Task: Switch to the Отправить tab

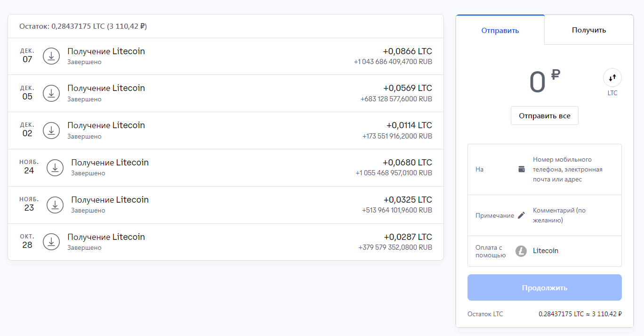Action: 500,31
